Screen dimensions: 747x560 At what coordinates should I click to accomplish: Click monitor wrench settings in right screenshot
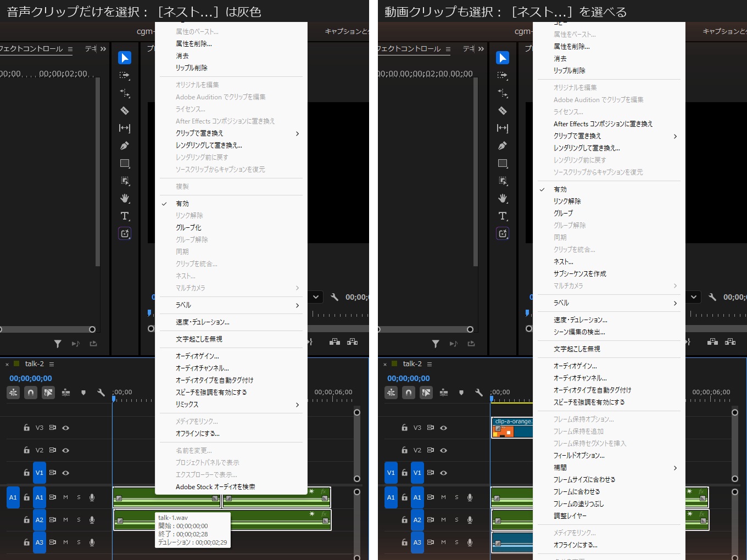(x=712, y=297)
